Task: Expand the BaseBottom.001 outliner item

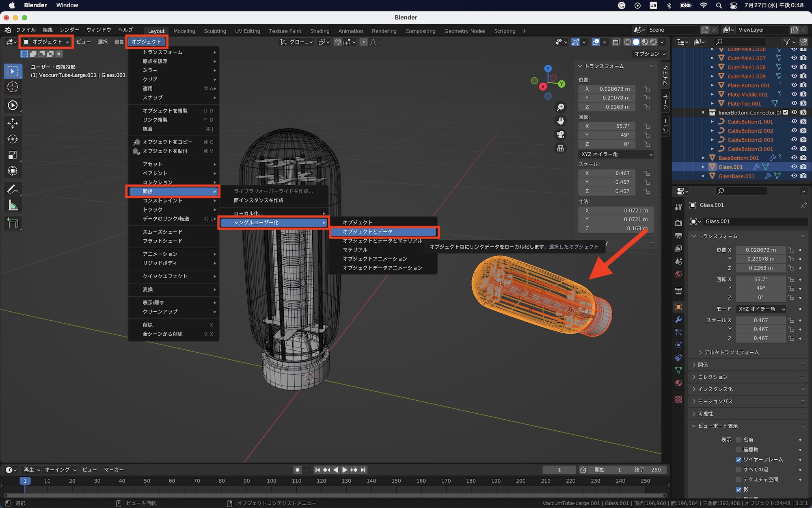Action: (x=703, y=158)
